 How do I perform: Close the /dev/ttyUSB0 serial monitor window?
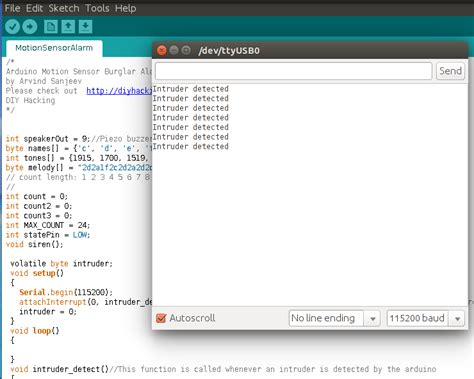[x=162, y=50]
